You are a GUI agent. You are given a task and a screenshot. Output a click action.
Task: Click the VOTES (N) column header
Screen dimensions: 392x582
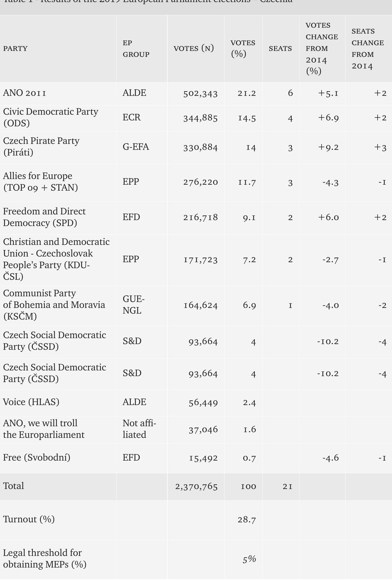pos(194,48)
